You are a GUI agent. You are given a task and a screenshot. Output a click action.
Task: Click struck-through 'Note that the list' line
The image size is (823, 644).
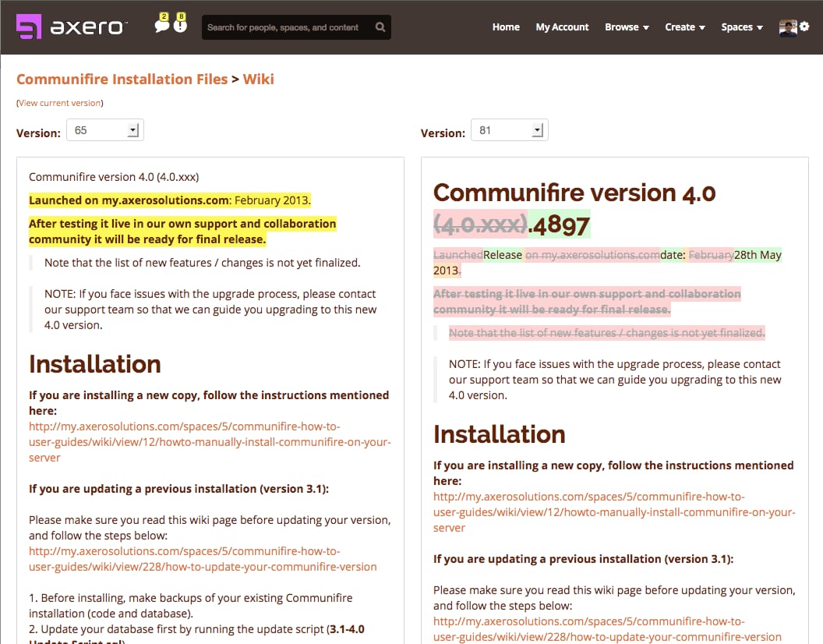coord(607,332)
